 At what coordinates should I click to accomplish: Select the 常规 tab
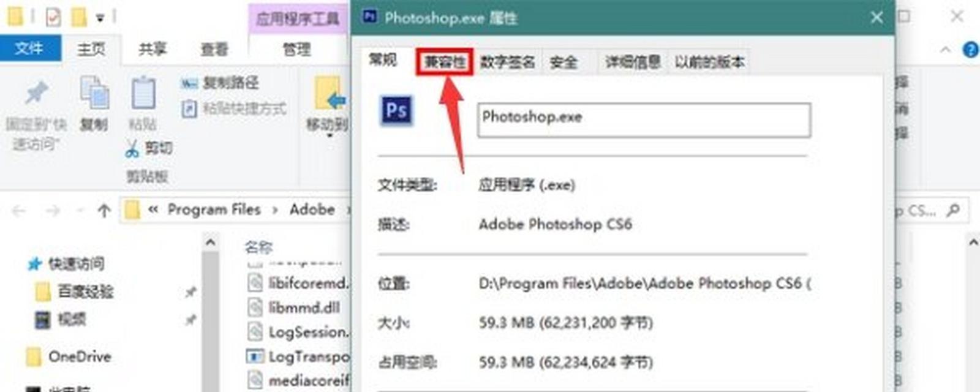[x=383, y=60]
